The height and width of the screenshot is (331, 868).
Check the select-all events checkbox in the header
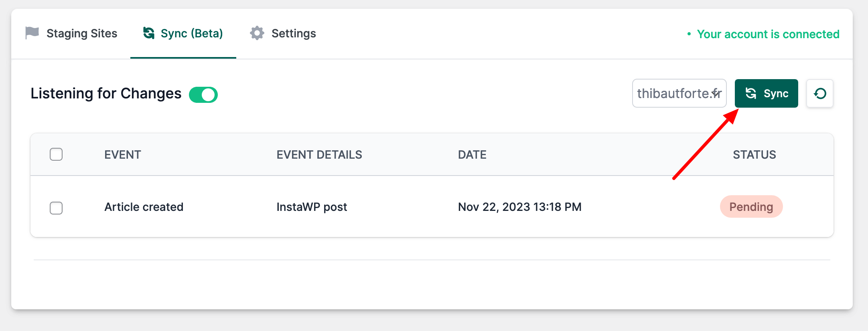56,154
